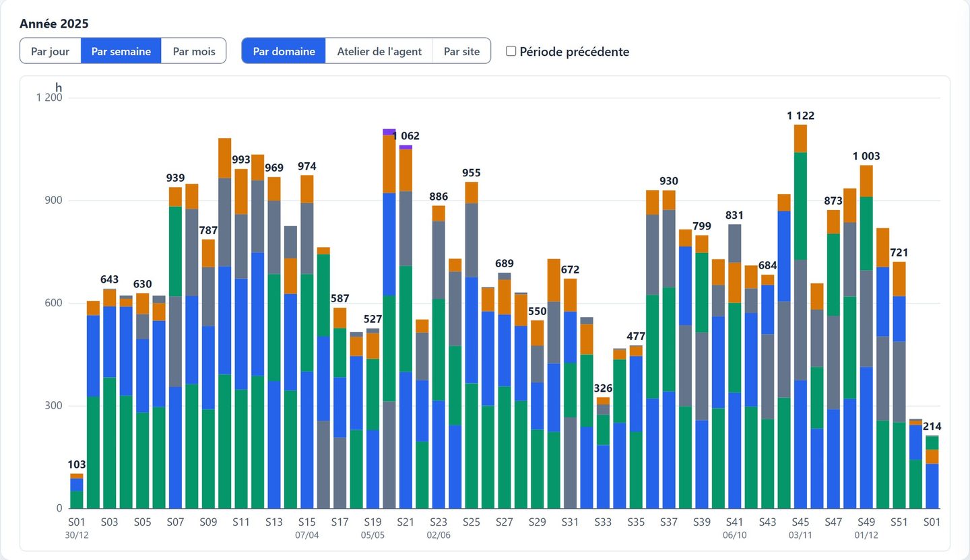The width and height of the screenshot is (970, 560).
Task: Select the stacked bar above week S09
Action: tap(209, 374)
